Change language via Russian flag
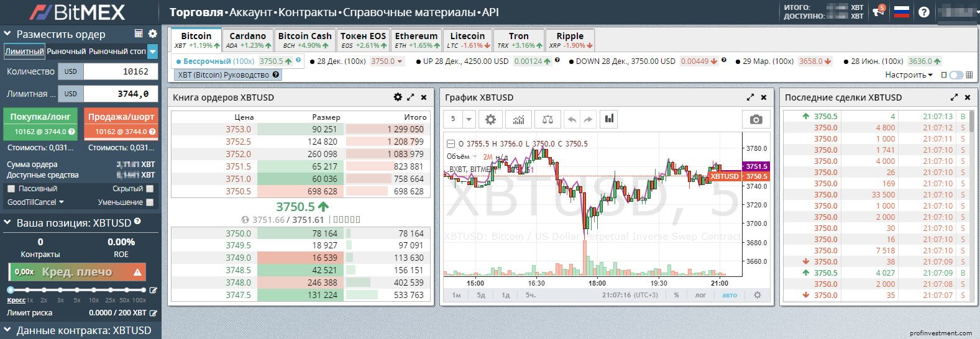The width and height of the screenshot is (980, 339). pos(901,11)
